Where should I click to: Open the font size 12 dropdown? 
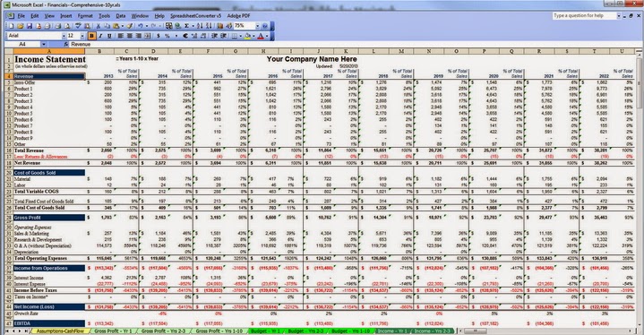tap(82, 36)
